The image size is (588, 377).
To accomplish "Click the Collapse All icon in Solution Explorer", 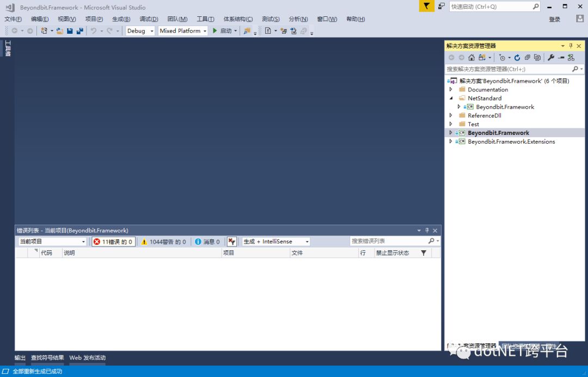I will pyautogui.click(x=527, y=57).
